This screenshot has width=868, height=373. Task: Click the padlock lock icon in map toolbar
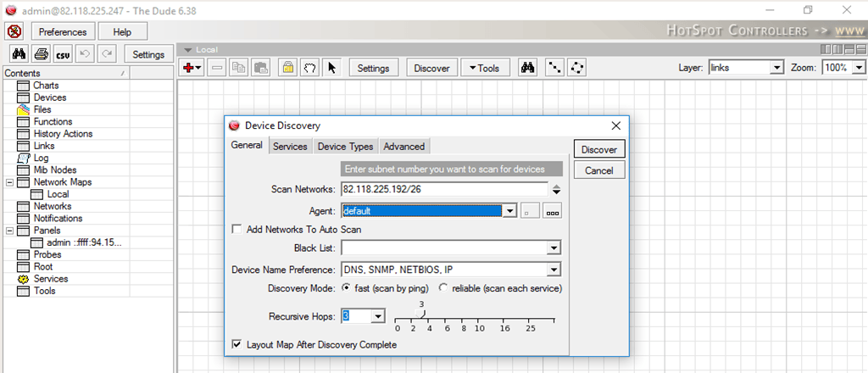click(287, 68)
